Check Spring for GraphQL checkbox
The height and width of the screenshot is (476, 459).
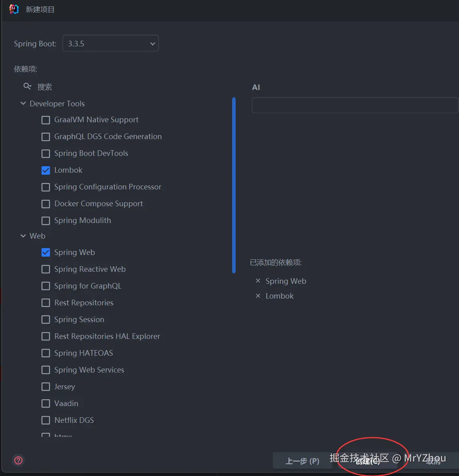46,286
